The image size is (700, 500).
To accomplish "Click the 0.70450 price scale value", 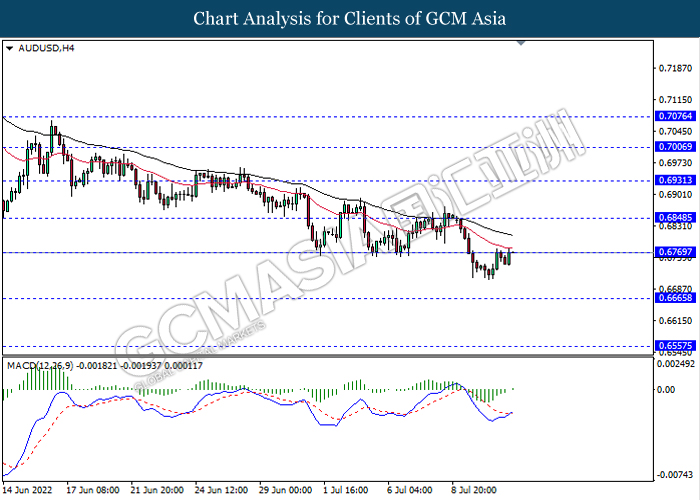I will pos(675,131).
